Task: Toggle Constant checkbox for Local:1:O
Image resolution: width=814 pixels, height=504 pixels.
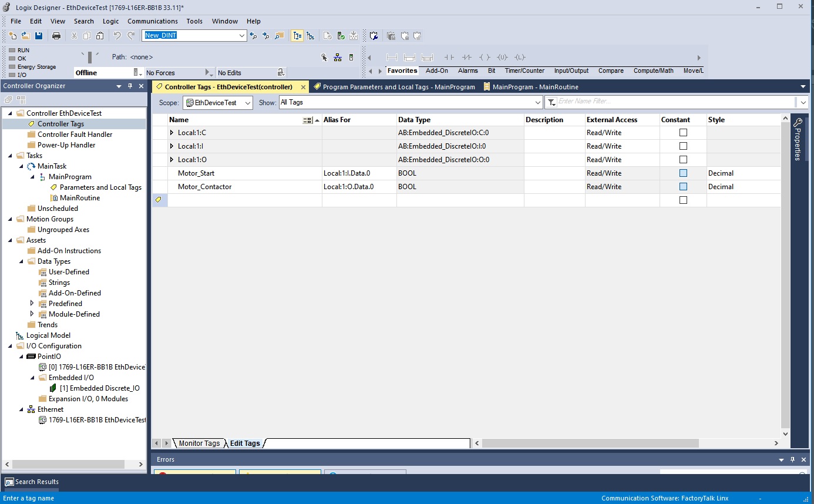Action: click(683, 160)
